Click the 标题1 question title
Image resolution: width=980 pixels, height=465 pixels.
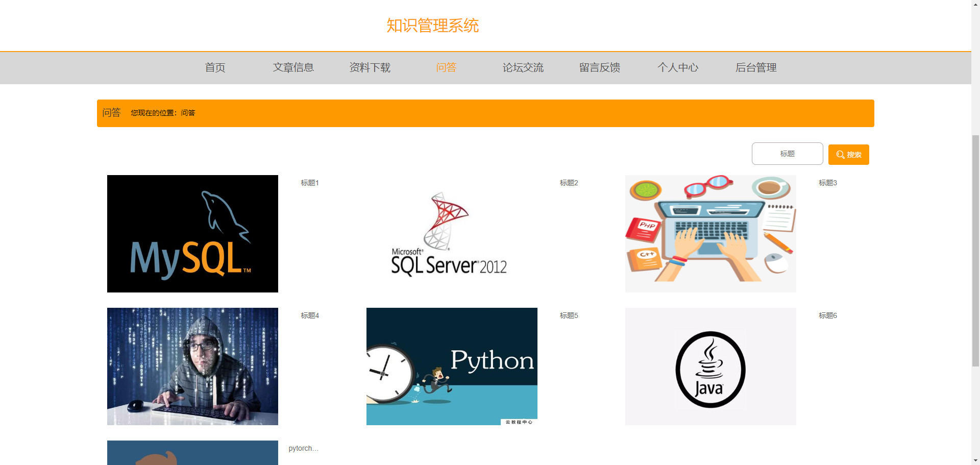click(x=310, y=183)
